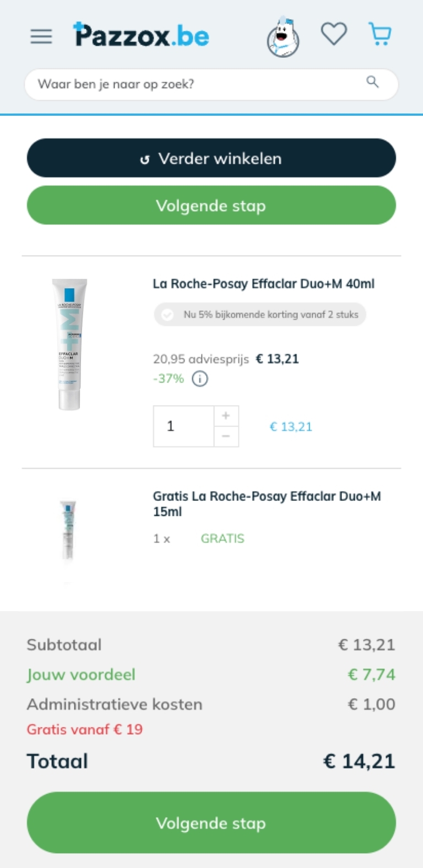
Task: Click the search magnifier icon
Action: 373,82
